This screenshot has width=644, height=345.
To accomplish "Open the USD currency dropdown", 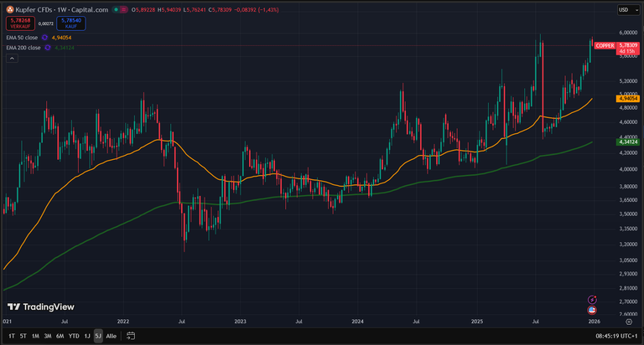I will [x=625, y=9].
